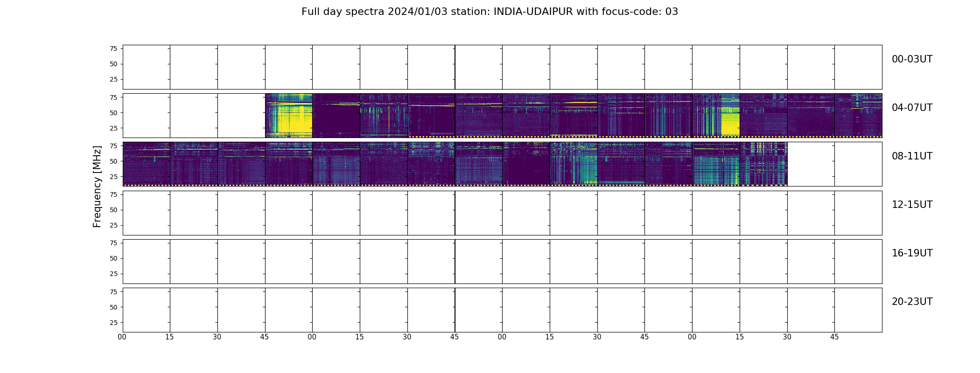
Task: Open the 07:45 spectrogram panel in 04-07UT row
Action: click(x=858, y=116)
